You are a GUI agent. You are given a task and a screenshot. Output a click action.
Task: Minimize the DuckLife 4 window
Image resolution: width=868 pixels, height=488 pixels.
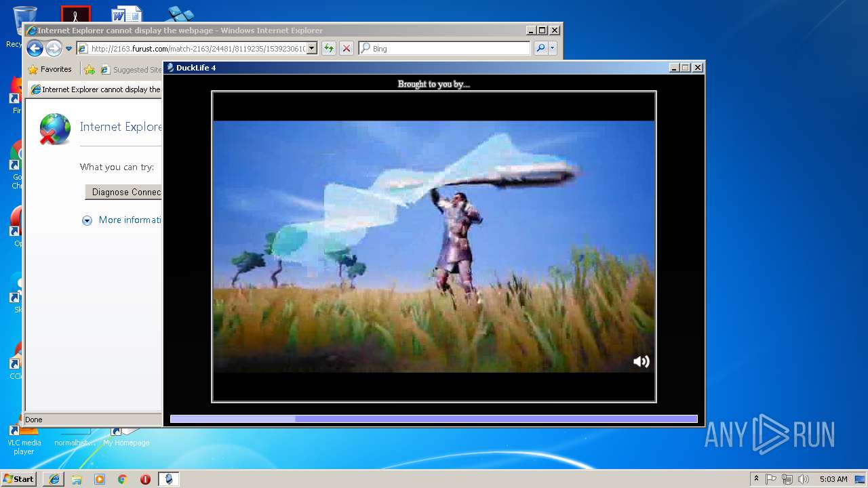pos(674,67)
